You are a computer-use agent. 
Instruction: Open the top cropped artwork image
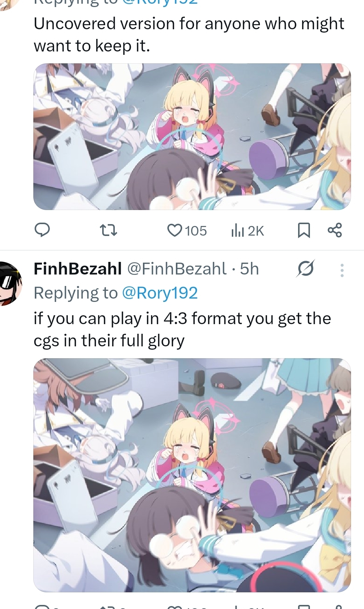(192, 136)
